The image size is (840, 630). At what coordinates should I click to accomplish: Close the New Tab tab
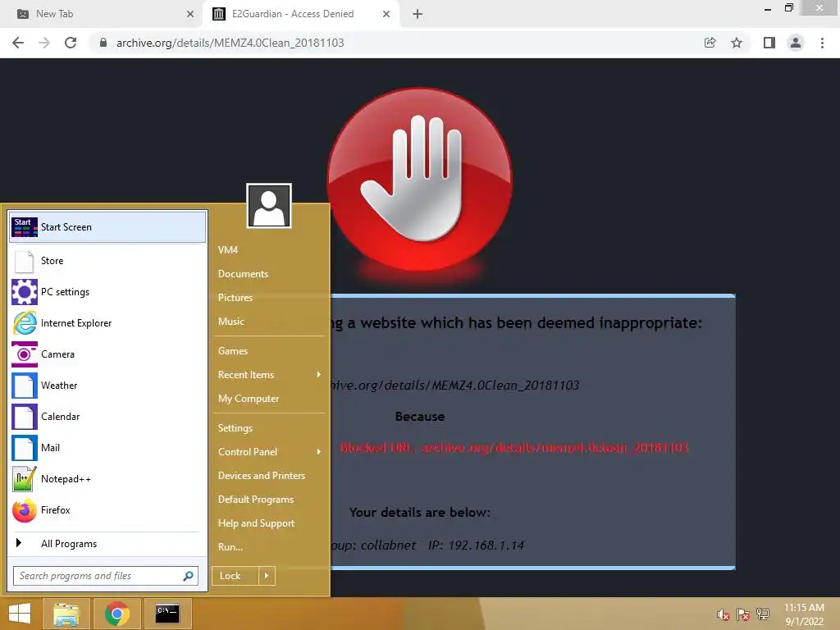190,15
